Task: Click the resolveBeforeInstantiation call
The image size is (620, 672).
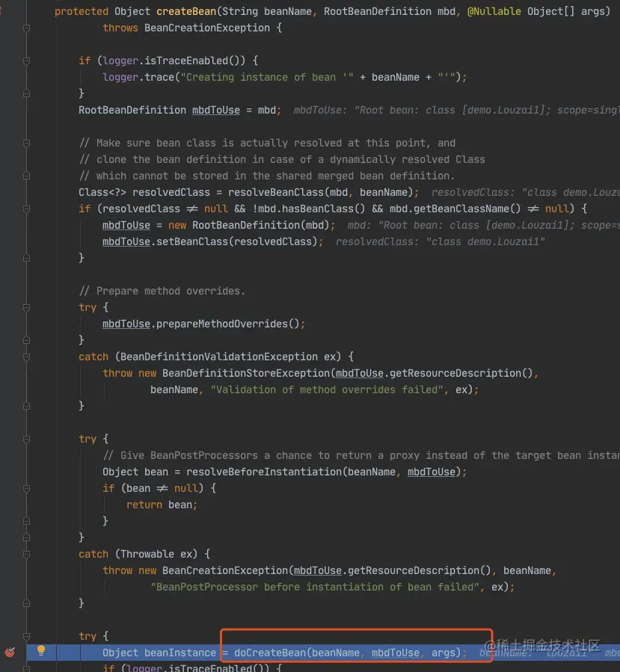Action: (x=264, y=472)
